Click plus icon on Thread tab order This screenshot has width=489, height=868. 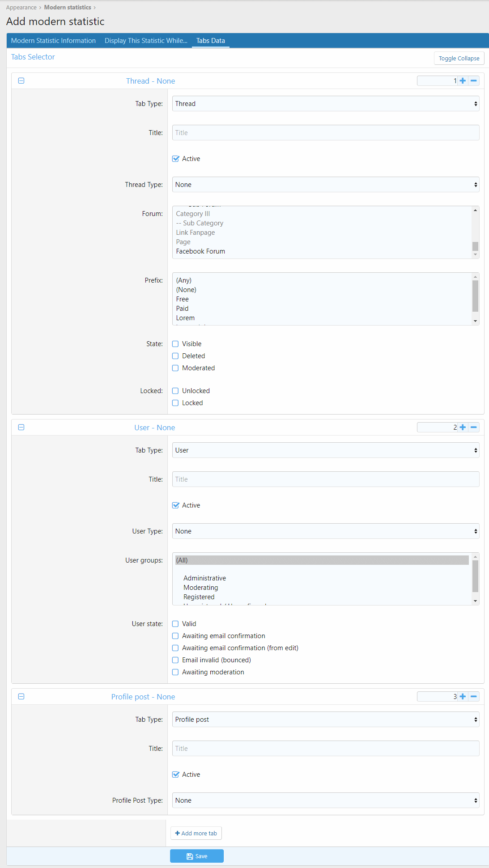[x=463, y=81]
